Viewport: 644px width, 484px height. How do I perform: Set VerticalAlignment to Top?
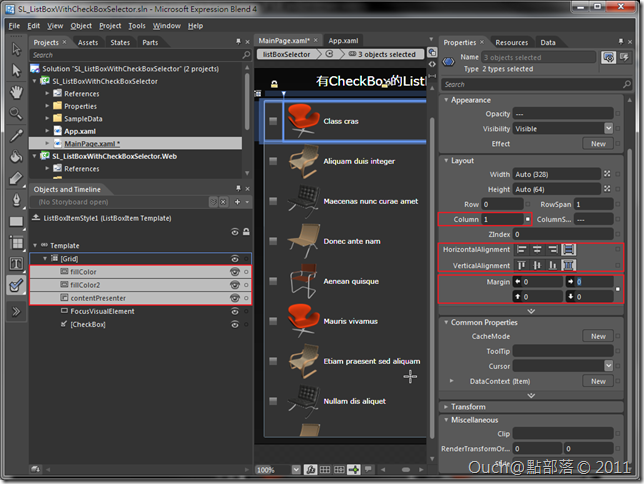[x=521, y=265]
